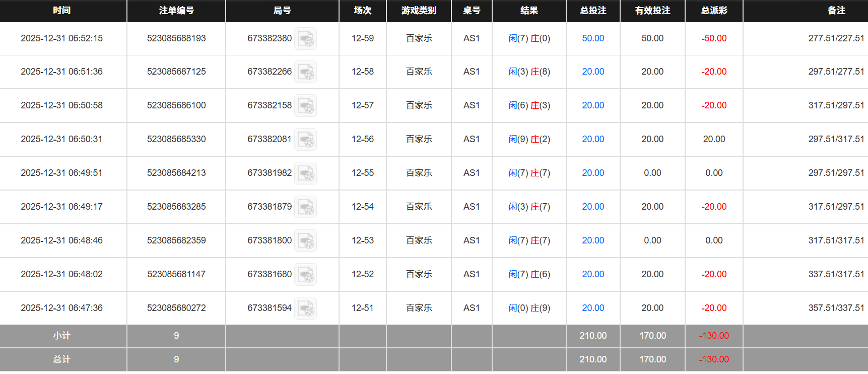Click video icon beside round 673381800
This screenshot has height=374, width=868.
tap(305, 241)
